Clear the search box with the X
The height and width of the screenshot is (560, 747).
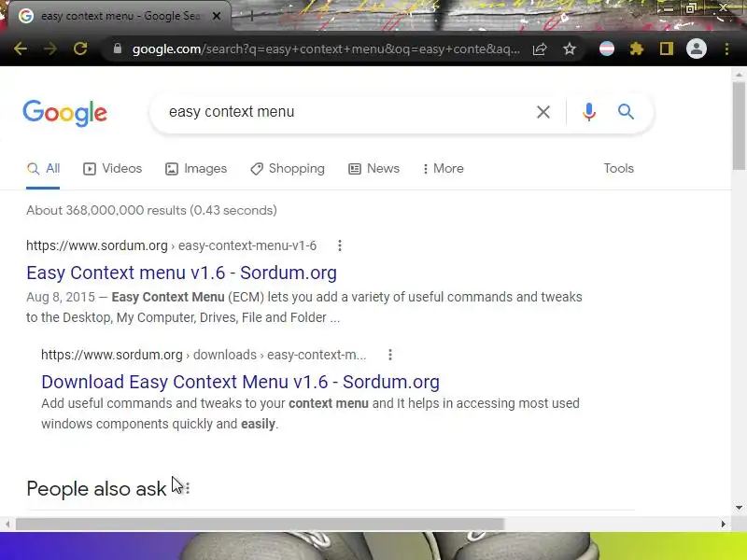click(543, 112)
